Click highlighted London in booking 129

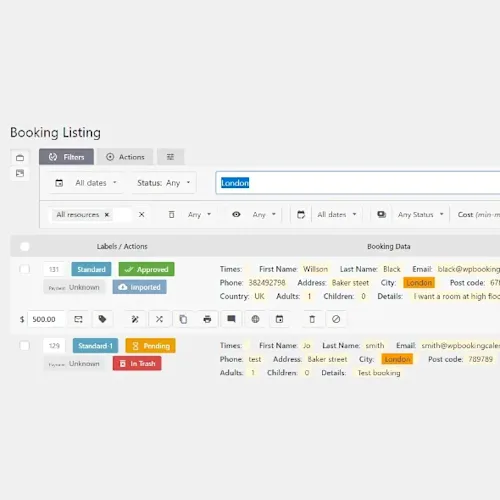coord(397,359)
